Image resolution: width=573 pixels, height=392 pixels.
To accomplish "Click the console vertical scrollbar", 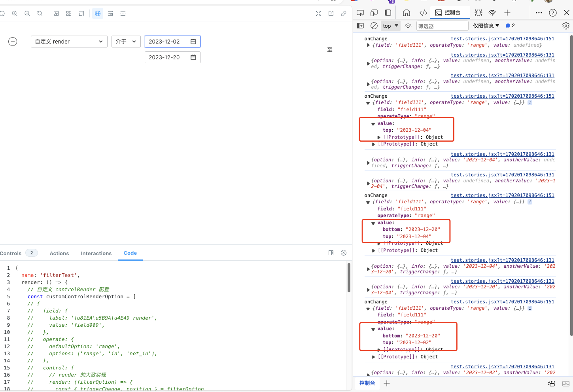I will click(x=571, y=185).
